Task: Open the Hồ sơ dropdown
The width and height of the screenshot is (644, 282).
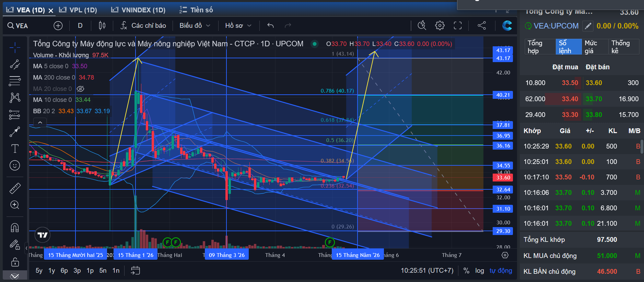Action: 238,26
